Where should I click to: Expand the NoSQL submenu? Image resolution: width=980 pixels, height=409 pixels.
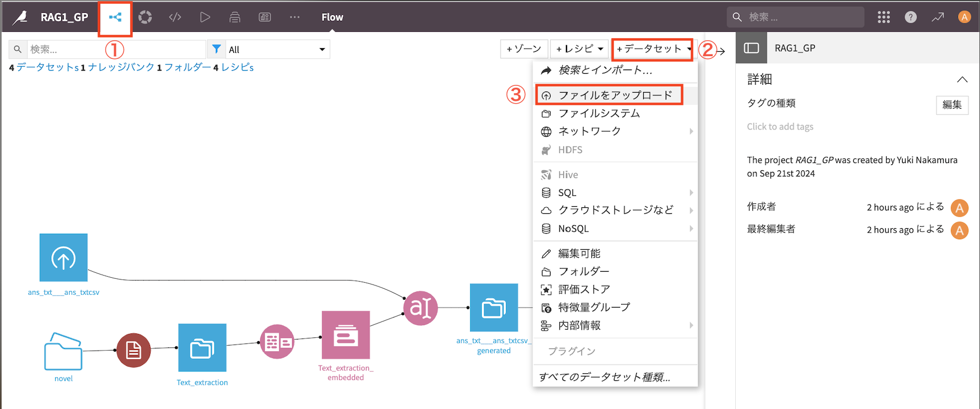pos(616,228)
